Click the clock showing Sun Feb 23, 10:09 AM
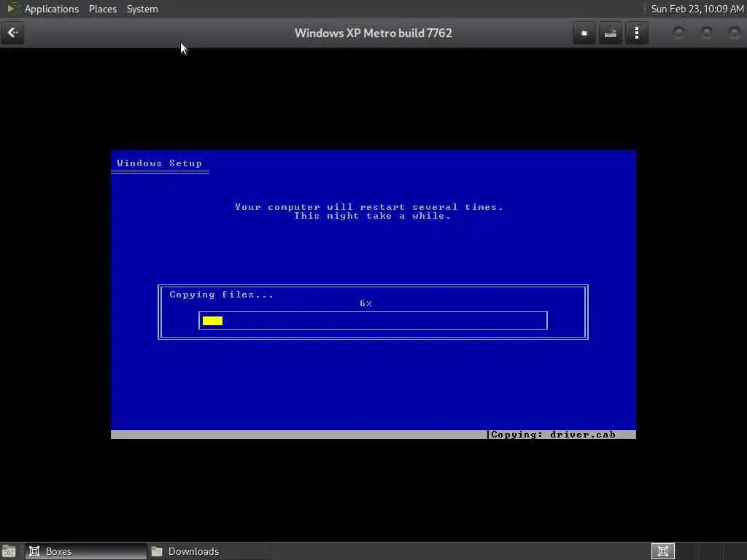 [x=697, y=9]
